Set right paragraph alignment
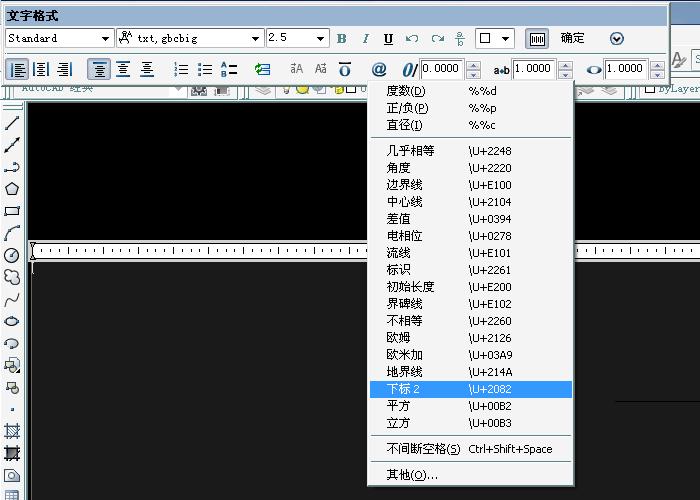The image size is (700, 500). click(65, 70)
